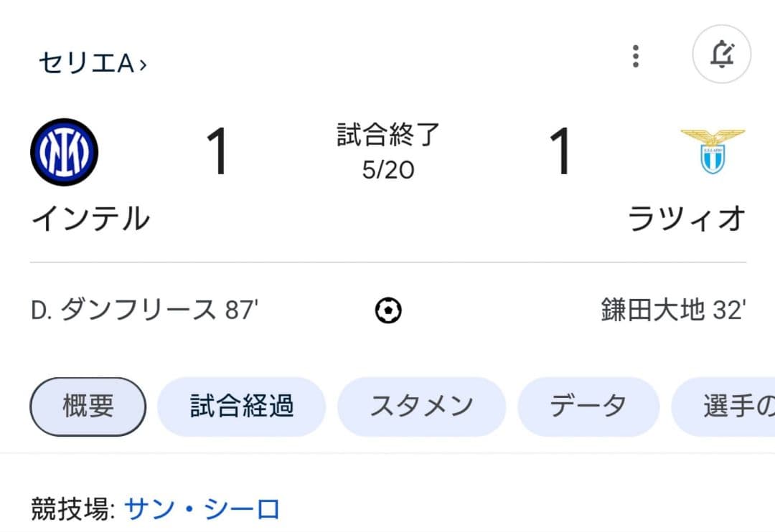The height and width of the screenshot is (532, 775).
Task: Select the データ tab
Action: 588,406
